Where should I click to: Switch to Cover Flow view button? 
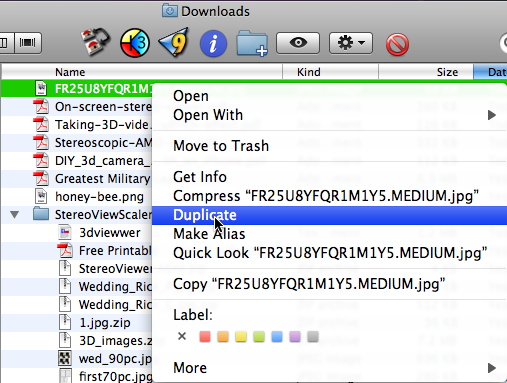tap(28, 43)
